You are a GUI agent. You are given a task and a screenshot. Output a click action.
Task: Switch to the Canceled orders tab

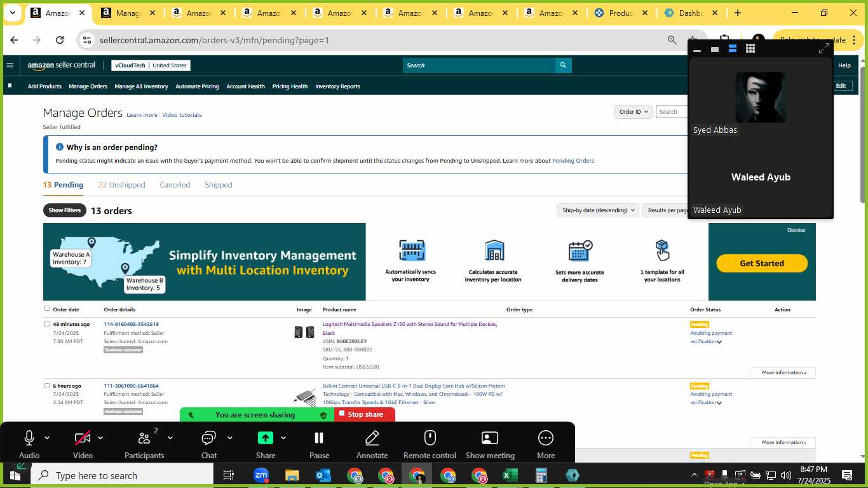click(x=175, y=185)
